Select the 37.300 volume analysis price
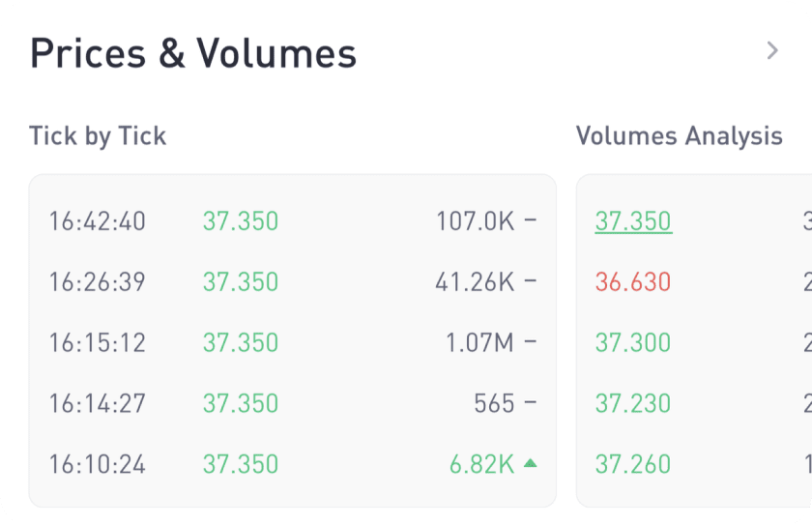812x526 pixels. pyautogui.click(x=633, y=342)
